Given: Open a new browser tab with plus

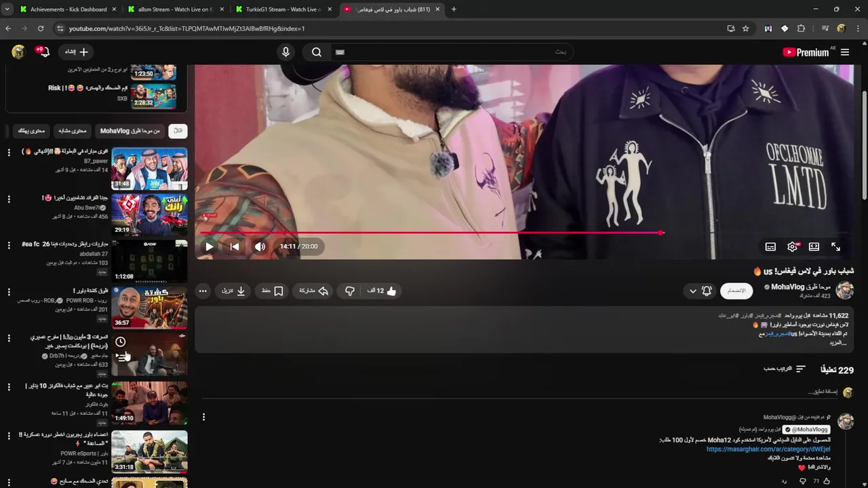Looking at the screenshot, I should tap(454, 9).
